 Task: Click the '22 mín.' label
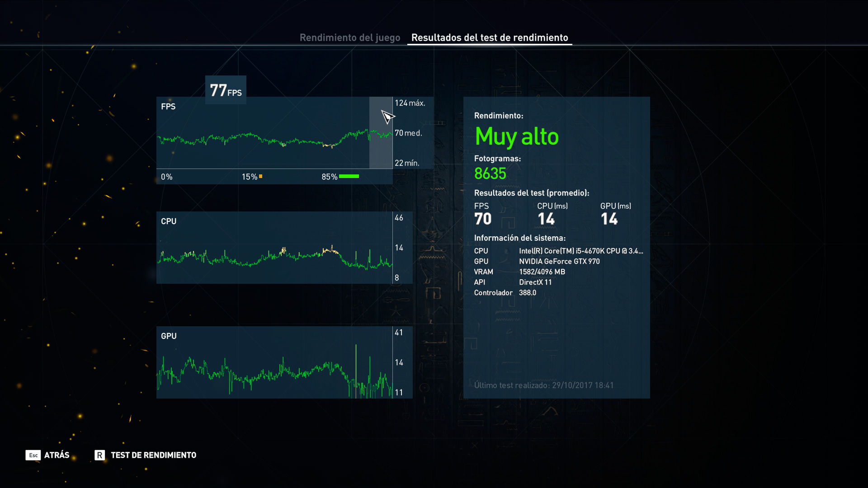(407, 163)
